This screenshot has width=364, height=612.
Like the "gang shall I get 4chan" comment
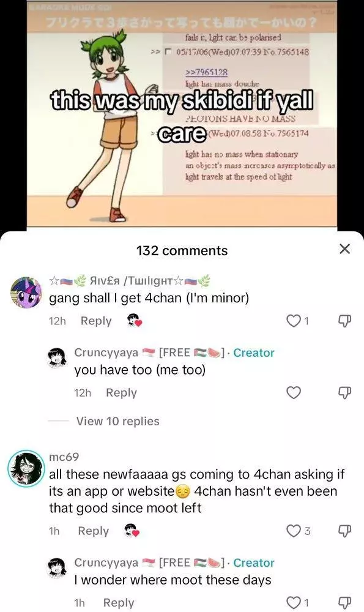click(x=294, y=321)
